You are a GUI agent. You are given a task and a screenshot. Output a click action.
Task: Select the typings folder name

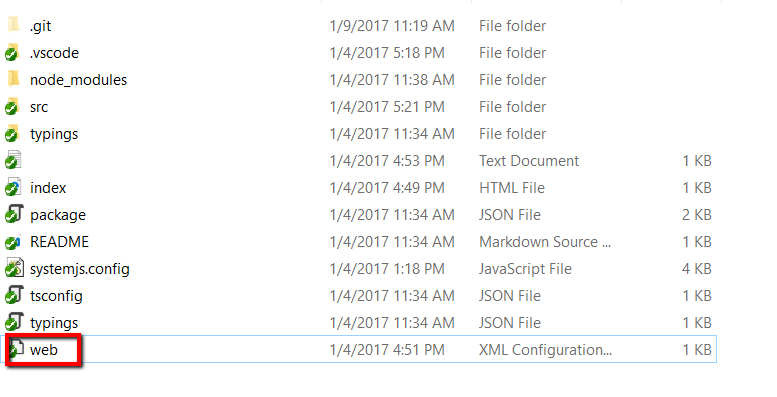(x=54, y=134)
